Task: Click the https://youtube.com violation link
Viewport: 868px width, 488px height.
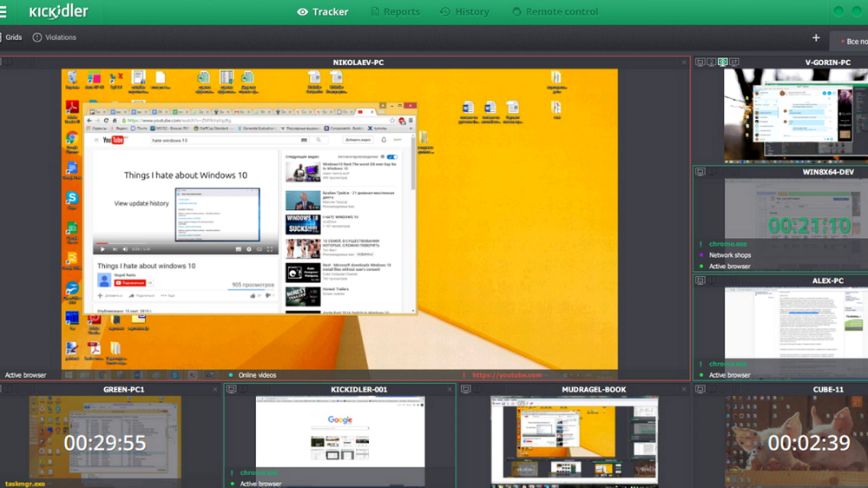Action: pyautogui.click(x=507, y=375)
